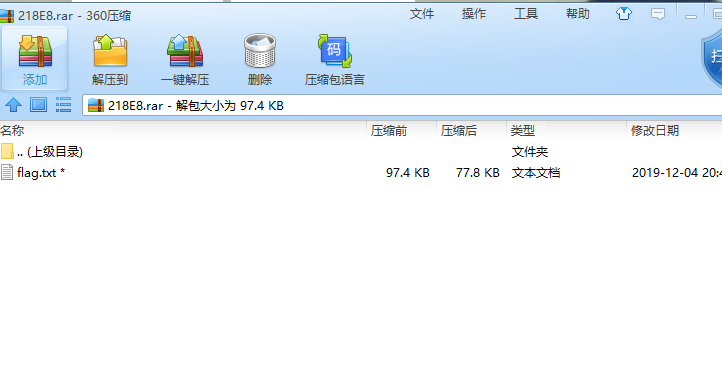This screenshot has width=722, height=388.
Task: Open the skin (shirt) icon in title bar
Action: tap(624, 14)
